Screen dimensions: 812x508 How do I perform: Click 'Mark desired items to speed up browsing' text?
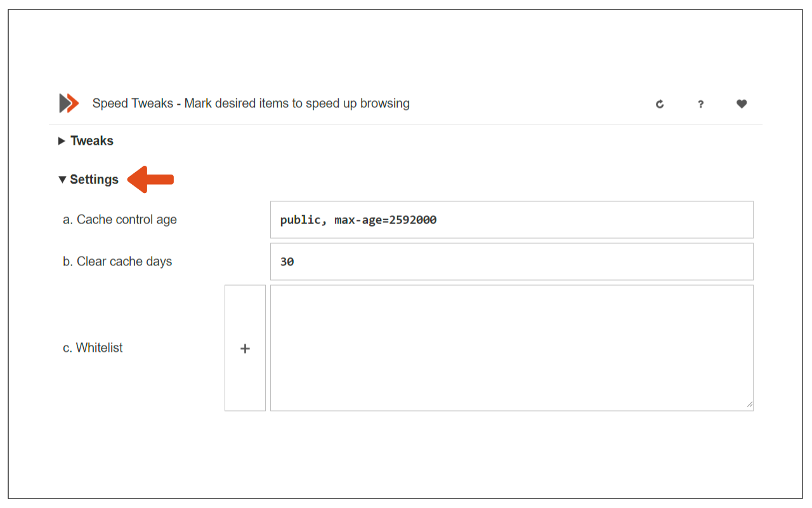(297, 104)
